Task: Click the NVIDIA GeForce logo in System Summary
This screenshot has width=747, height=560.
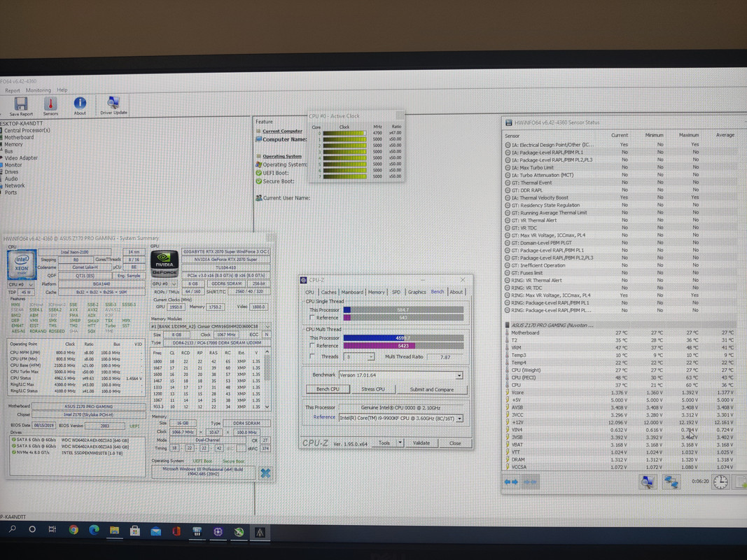Action: (165, 263)
